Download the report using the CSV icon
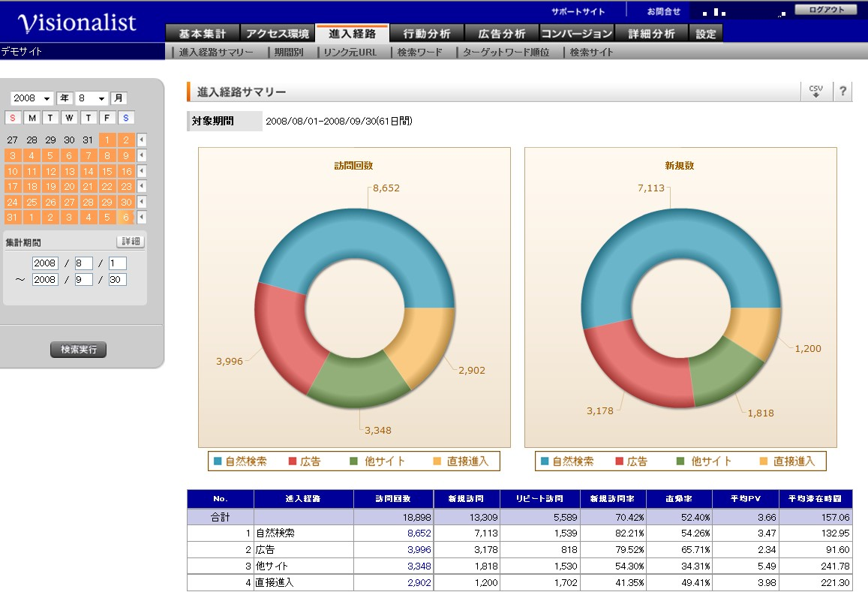 [815, 92]
